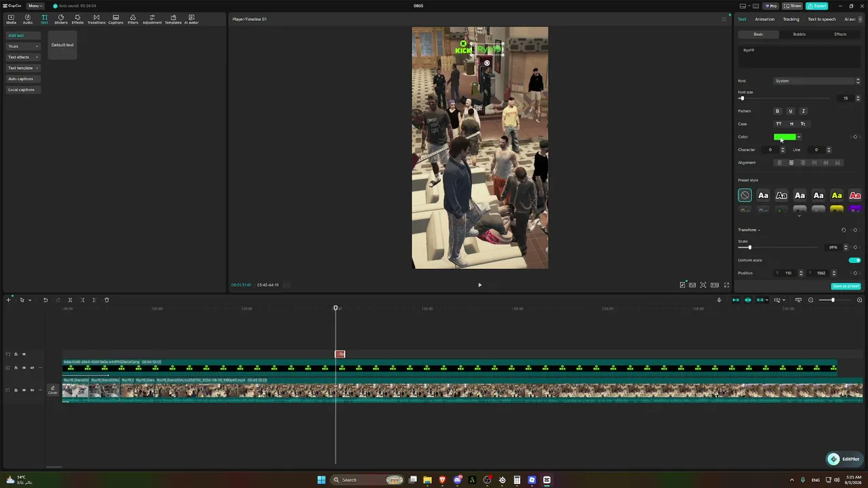Viewport: 868px width, 488px height.
Task: Click the split clip tool
Action: coord(70,300)
